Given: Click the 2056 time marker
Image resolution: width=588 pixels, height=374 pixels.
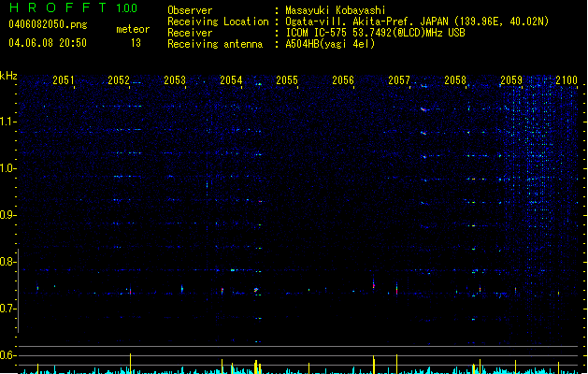Looking at the screenshot, I should point(343,79).
